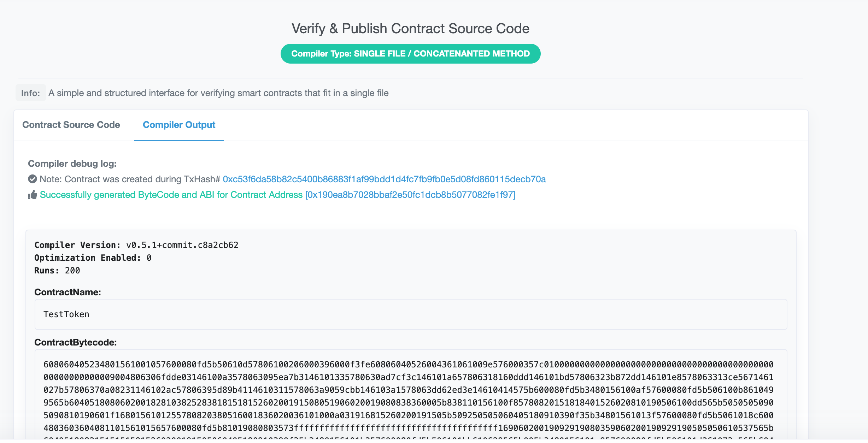
Task: Switch to the Contract Source Code tab
Action: pos(71,125)
